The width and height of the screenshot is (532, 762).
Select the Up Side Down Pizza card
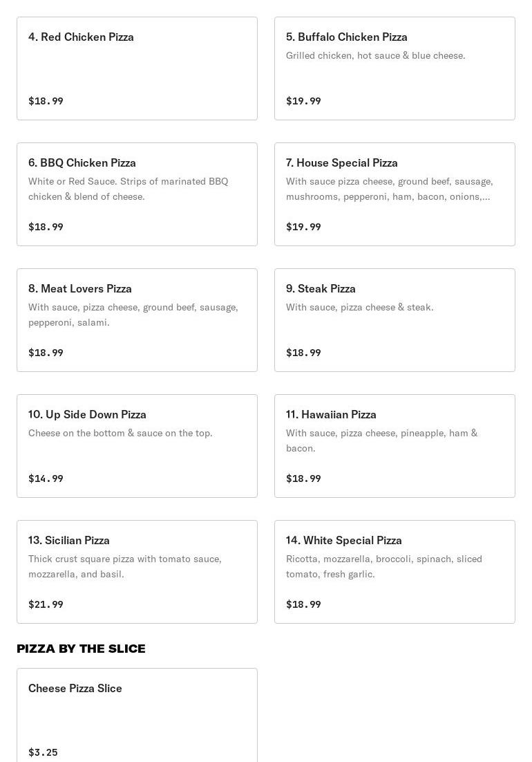[137, 446]
